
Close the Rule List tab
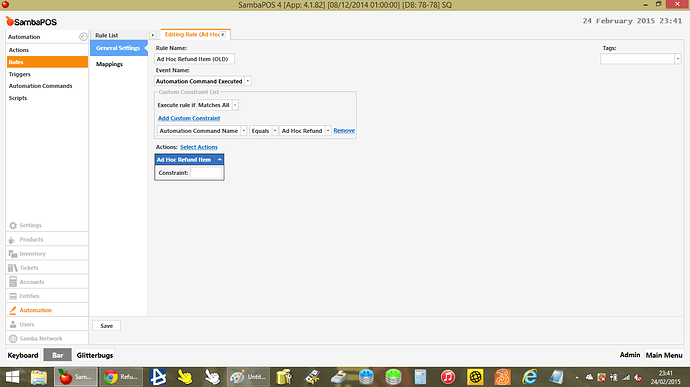(153, 35)
